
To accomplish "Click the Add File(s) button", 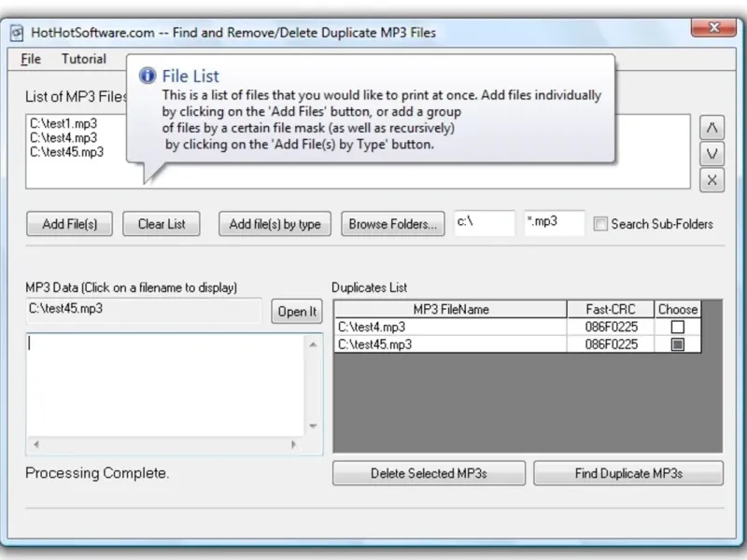I will (69, 224).
